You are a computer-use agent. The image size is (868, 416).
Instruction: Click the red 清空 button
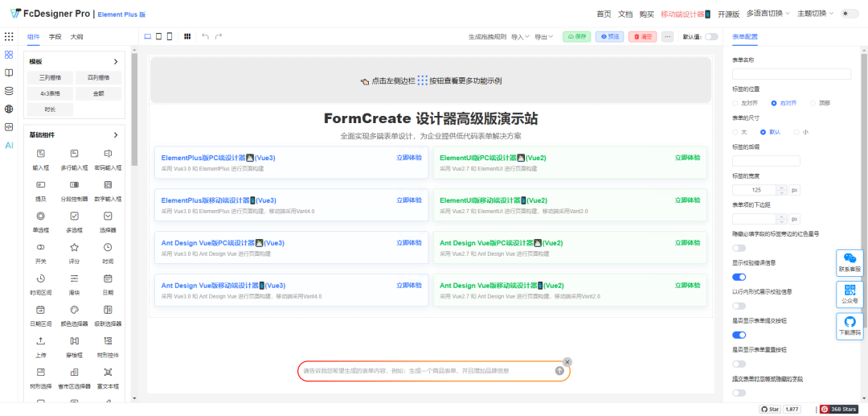[642, 36]
